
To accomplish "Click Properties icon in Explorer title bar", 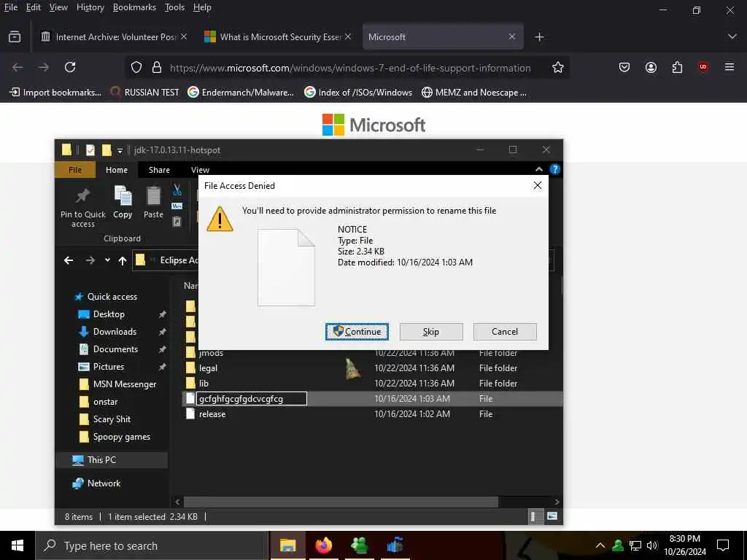I will pyautogui.click(x=90, y=150).
